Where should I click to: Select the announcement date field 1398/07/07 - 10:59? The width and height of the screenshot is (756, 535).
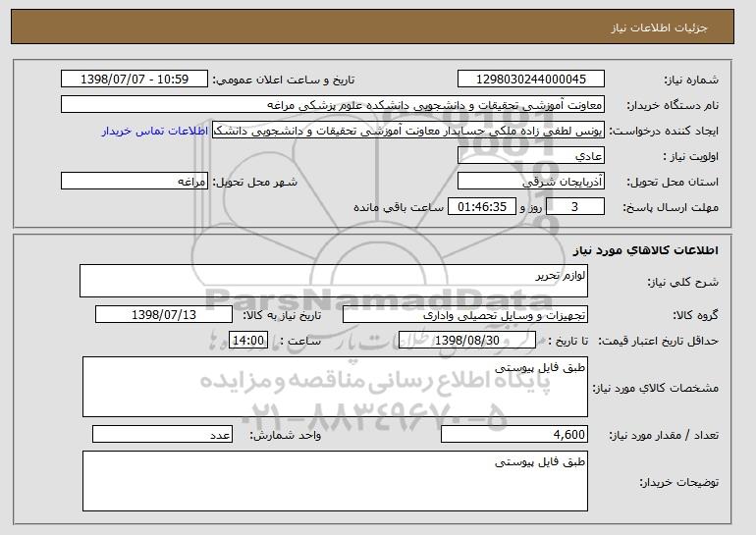click(x=135, y=80)
